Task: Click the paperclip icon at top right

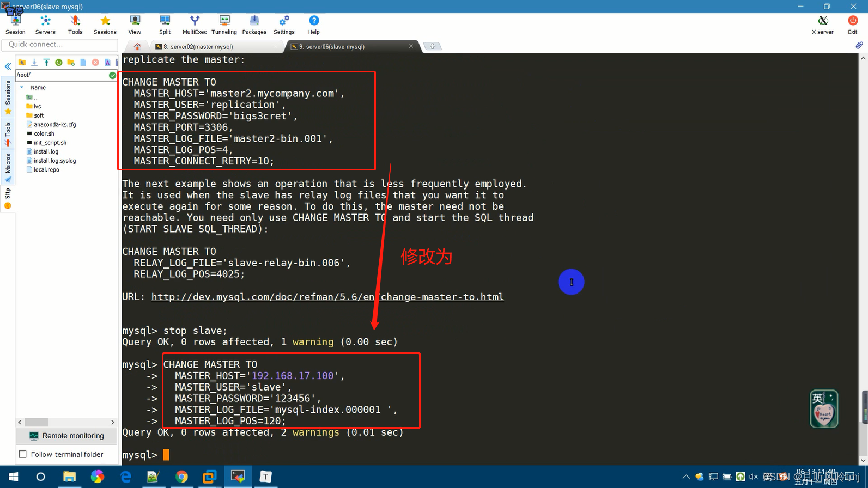Action: pyautogui.click(x=859, y=45)
